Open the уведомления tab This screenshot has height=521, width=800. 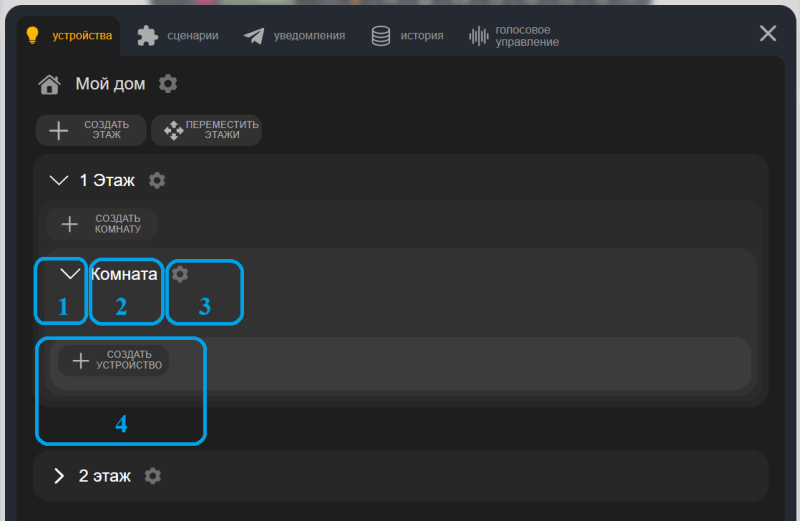(294, 36)
